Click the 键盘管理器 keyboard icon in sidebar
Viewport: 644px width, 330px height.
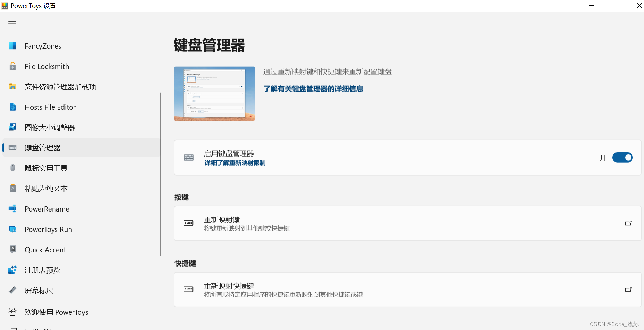[13, 147]
